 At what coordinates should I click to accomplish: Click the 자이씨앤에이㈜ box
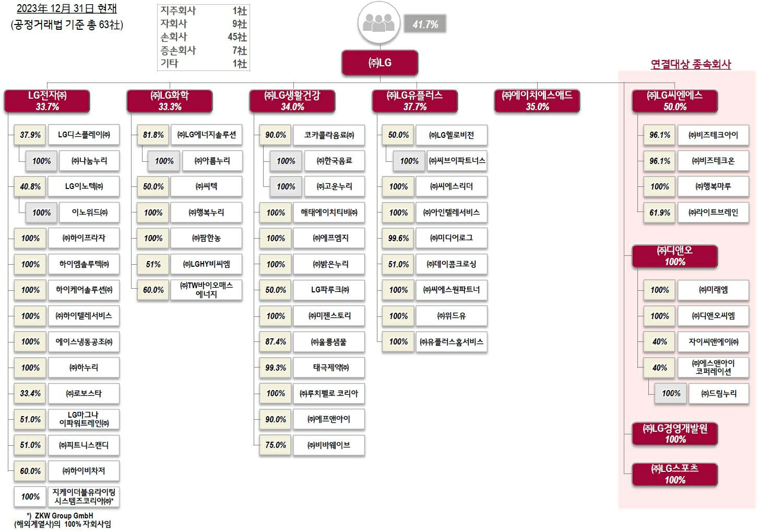click(x=713, y=342)
